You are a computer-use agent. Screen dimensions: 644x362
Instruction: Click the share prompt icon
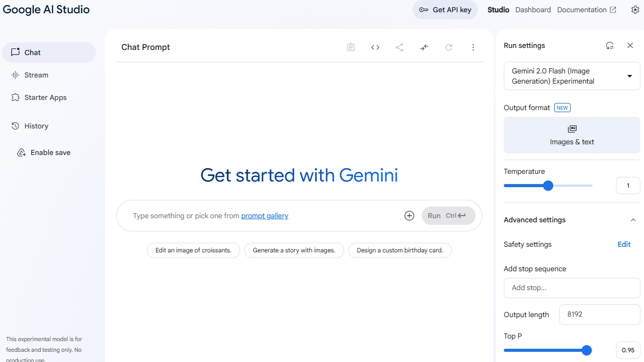[400, 47]
